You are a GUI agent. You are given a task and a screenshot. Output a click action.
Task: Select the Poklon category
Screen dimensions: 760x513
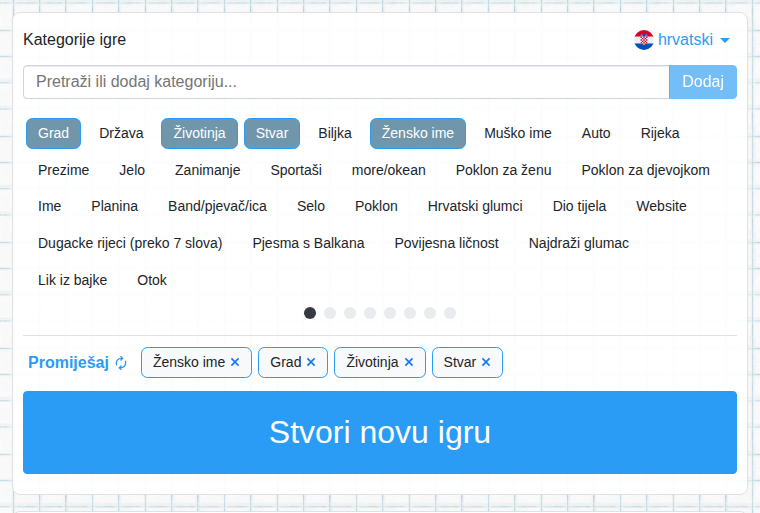coord(376,206)
